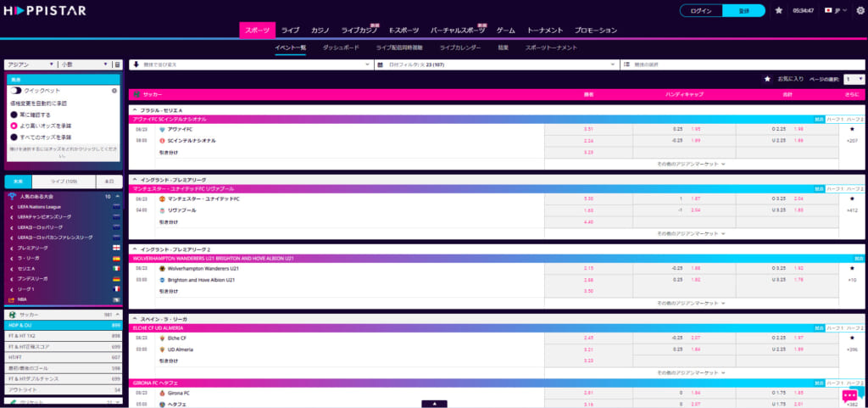The height and width of the screenshot is (408, 868).
Task: Click the download arrow icon in the sort field
Action: pyautogui.click(x=136, y=64)
